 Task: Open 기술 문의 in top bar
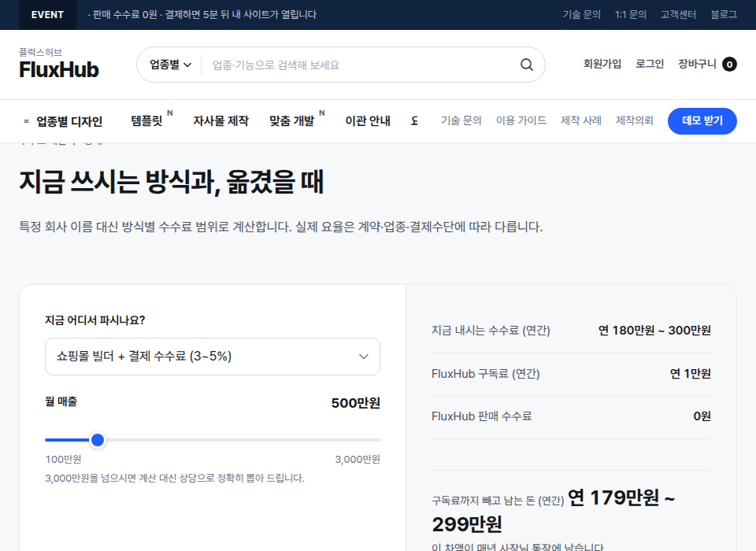(x=581, y=14)
